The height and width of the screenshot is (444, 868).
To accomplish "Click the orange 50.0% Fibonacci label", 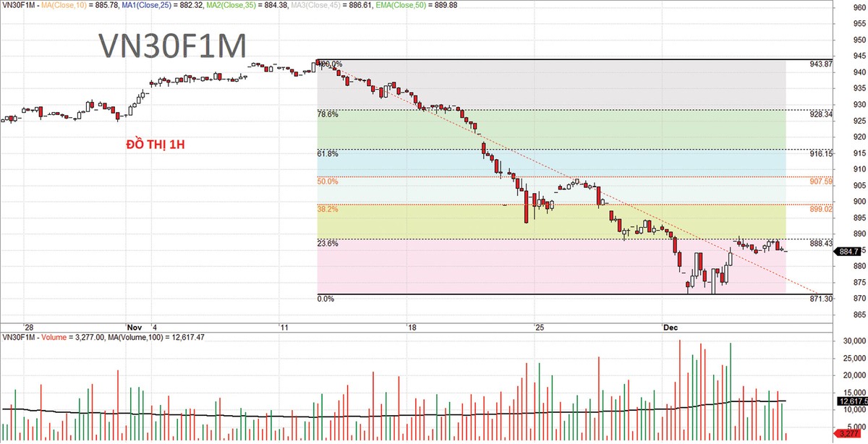I will tap(328, 182).
